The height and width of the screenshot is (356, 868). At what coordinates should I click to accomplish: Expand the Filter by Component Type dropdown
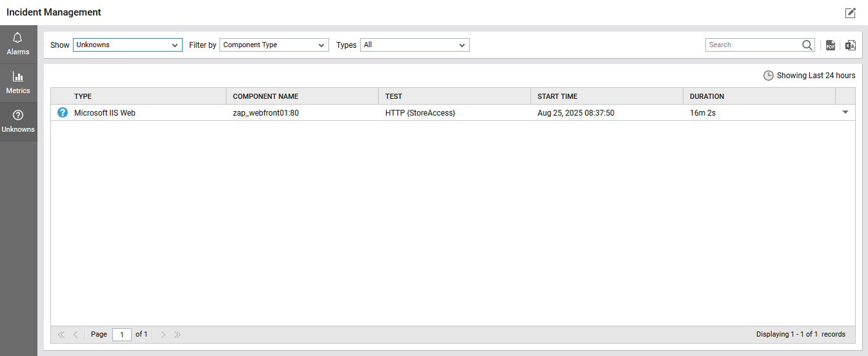click(274, 45)
